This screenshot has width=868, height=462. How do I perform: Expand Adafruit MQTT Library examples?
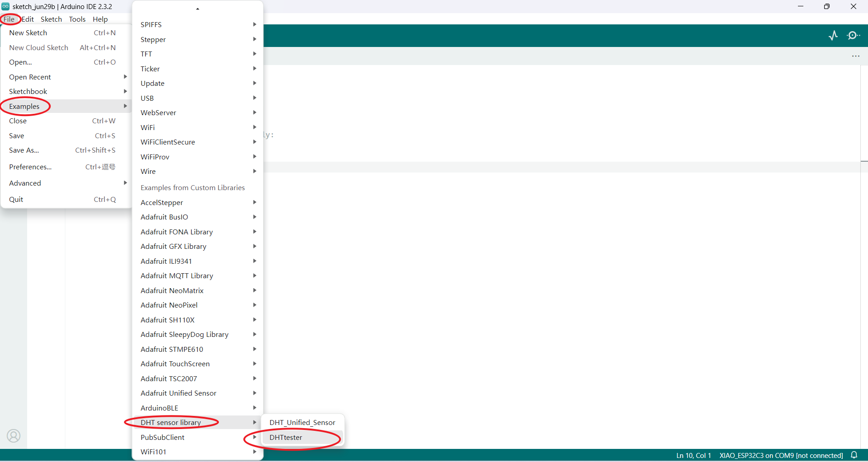pos(198,275)
